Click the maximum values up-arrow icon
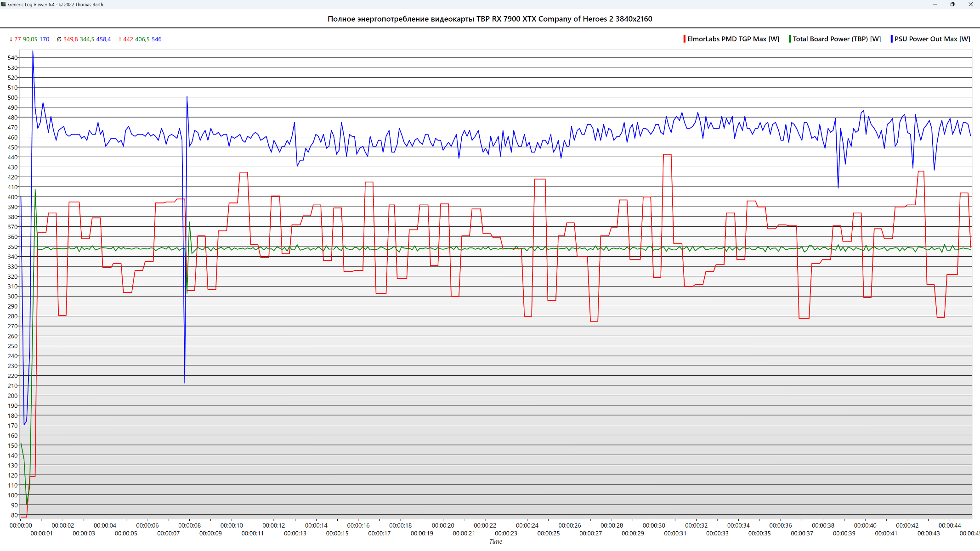Screen dimensions: 980x551 pos(120,39)
